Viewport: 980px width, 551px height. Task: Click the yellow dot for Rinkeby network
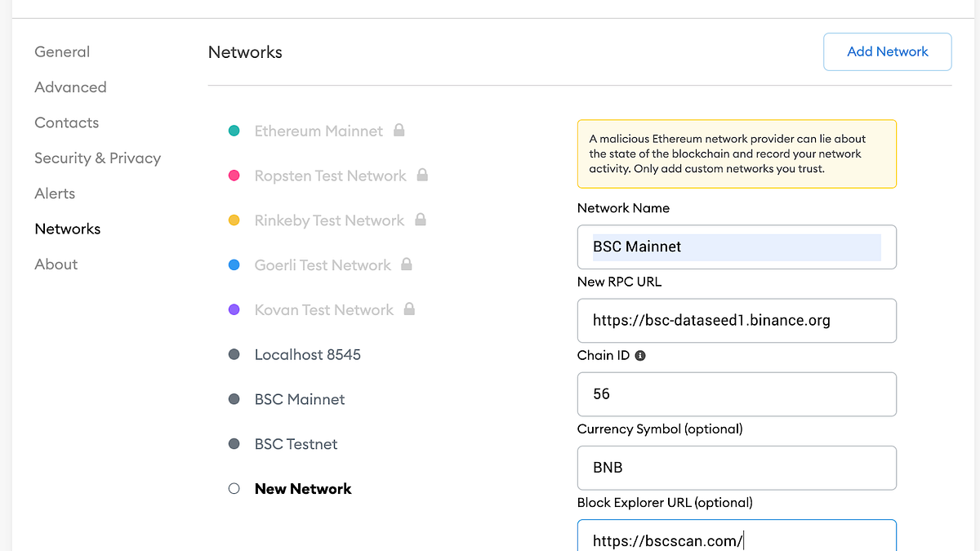pos(234,220)
